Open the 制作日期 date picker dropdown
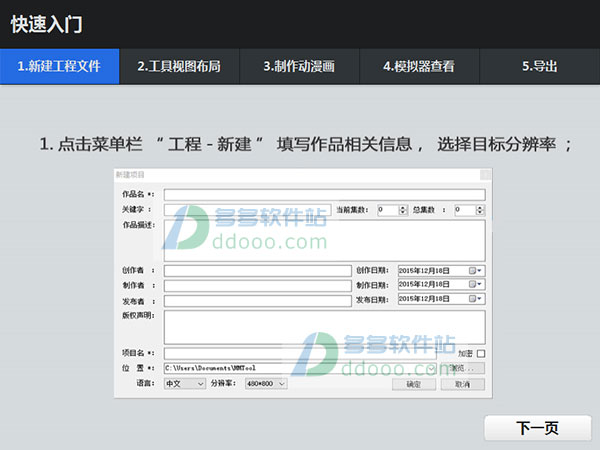 (476, 285)
